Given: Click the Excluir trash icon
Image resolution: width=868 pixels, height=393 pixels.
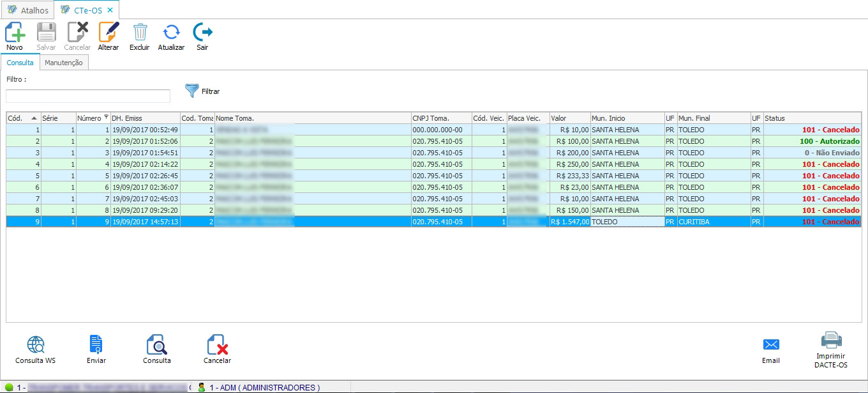Looking at the screenshot, I should pyautogui.click(x=140, y=33).
